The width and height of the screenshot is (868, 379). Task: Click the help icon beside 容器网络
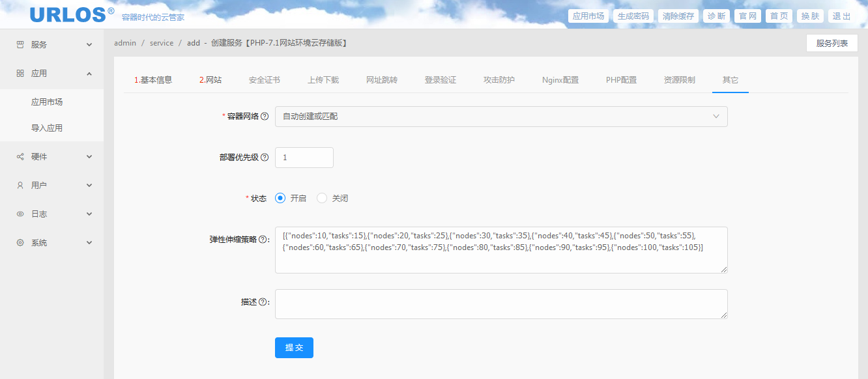pyautogui.click(x=265, y=117)
